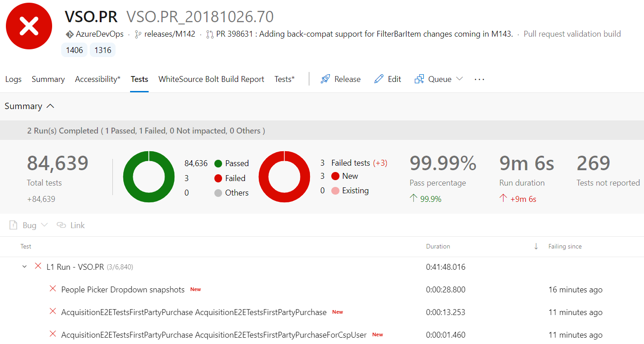Click the Queue build icon
Screen dimensions: 644x344
click(x=419, y=79)
